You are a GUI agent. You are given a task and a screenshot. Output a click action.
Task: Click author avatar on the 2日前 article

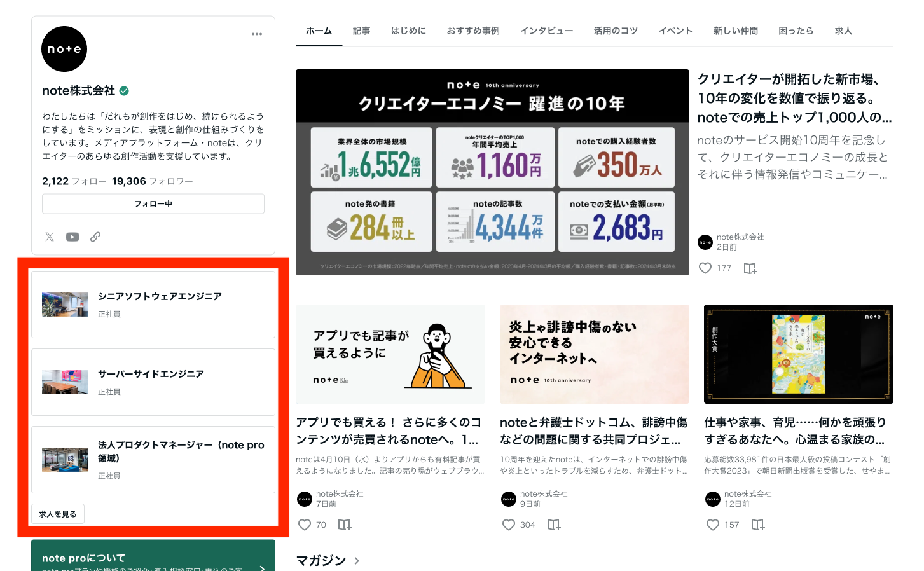705,242
